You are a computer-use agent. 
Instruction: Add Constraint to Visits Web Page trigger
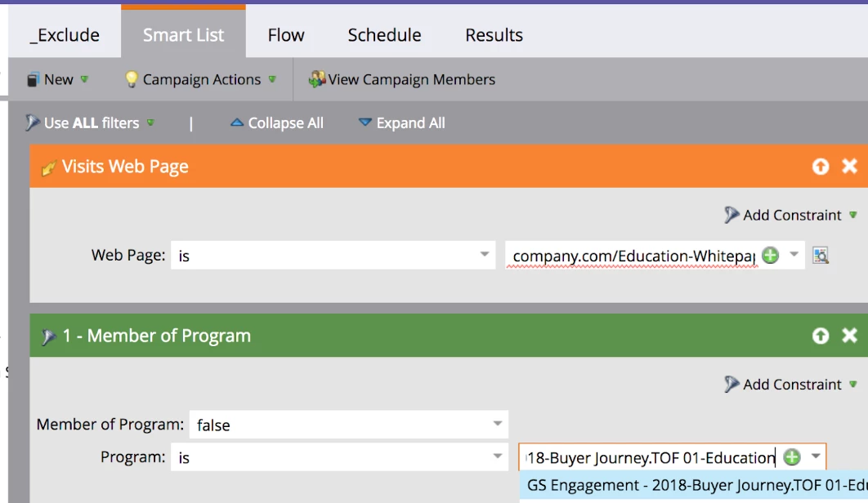click(x=791, y=215)
